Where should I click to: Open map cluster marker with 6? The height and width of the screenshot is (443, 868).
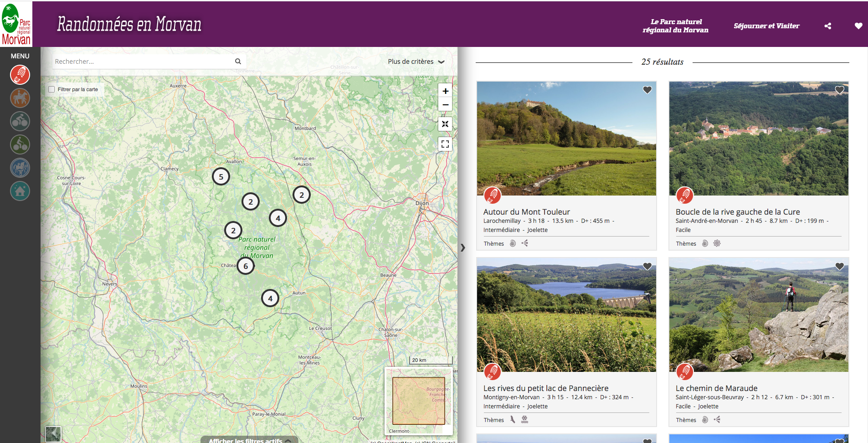tap(246, 266)
